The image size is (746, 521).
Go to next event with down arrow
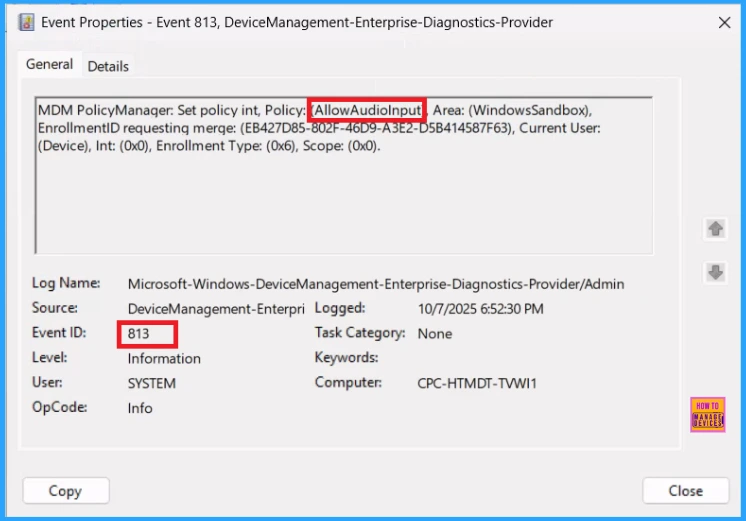coord(715,272)
